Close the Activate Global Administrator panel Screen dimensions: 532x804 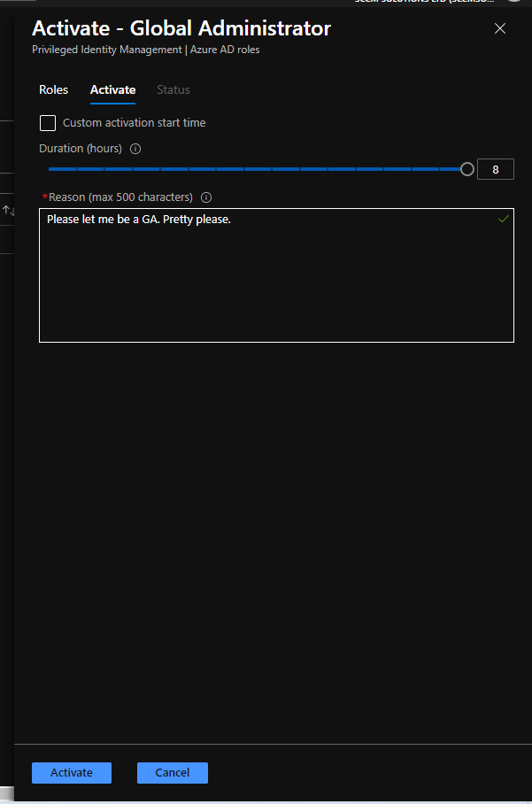tap(500, 28)
